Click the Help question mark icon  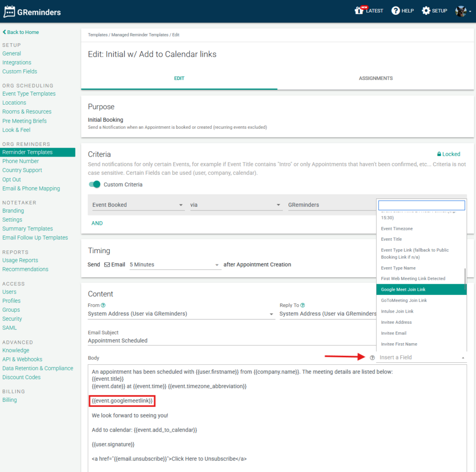point(396,11)
